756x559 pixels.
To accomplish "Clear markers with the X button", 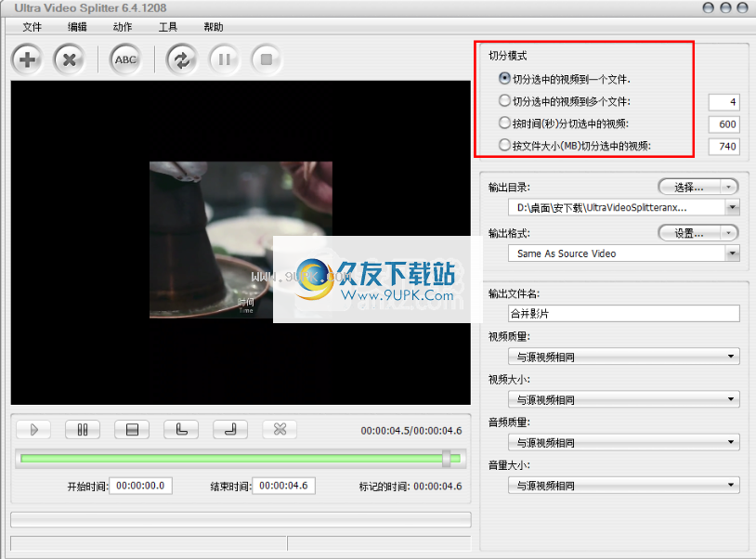I will click(x=280, y=429).
